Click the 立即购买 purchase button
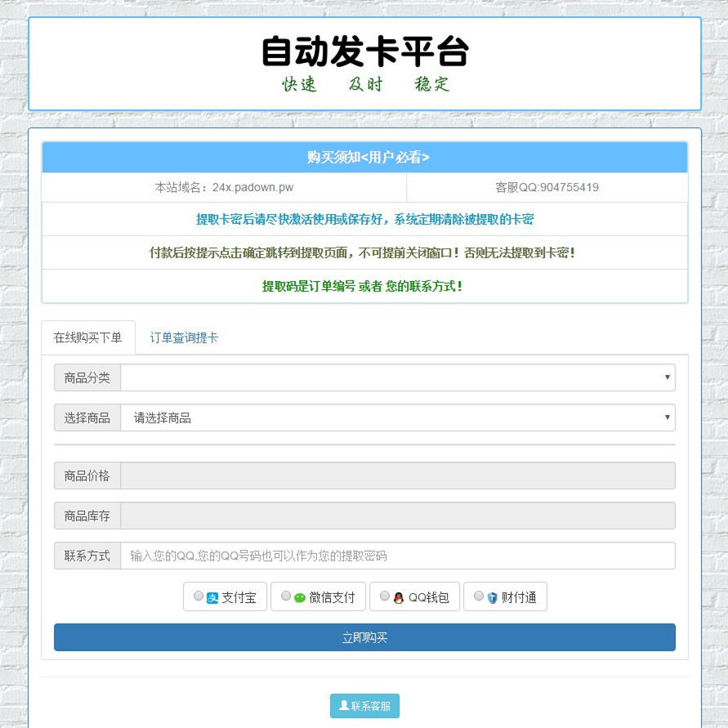Screen dimensions: 728x728 point(364,637)
